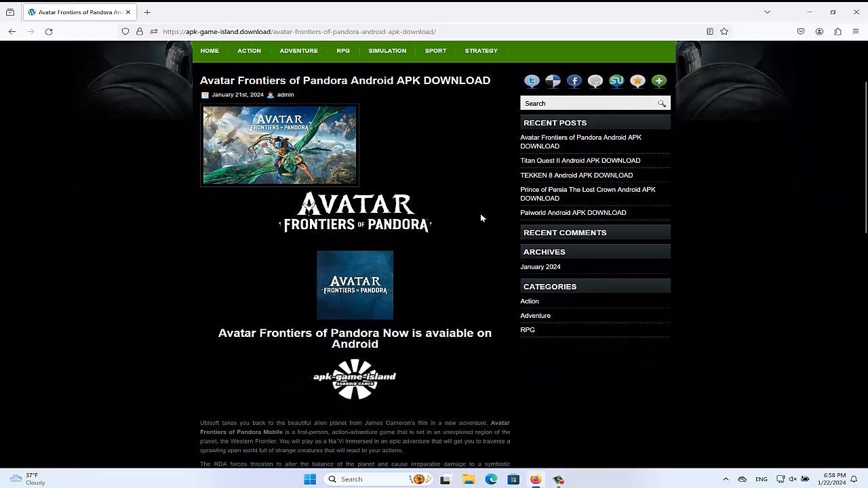The width and height of the screenshot is (868, 488).
Task: Open Microsoft Store from the taskbar
Action: (x=513, y=479)
